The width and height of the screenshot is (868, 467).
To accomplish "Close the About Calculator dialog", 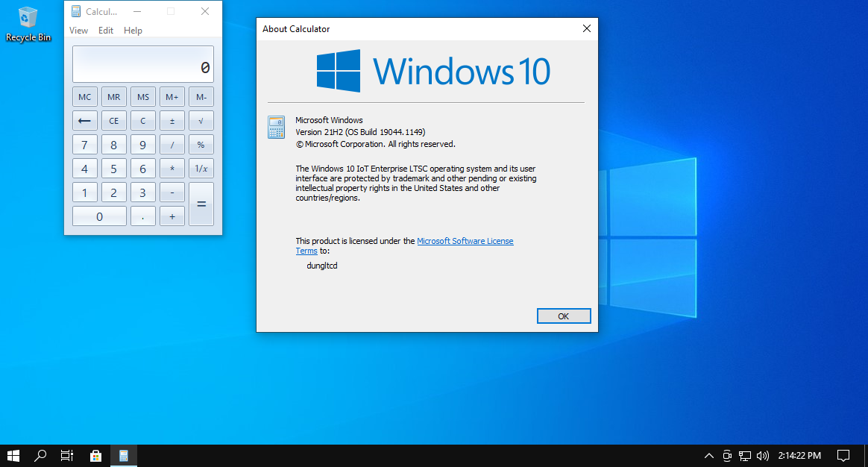I will point(587,29).
